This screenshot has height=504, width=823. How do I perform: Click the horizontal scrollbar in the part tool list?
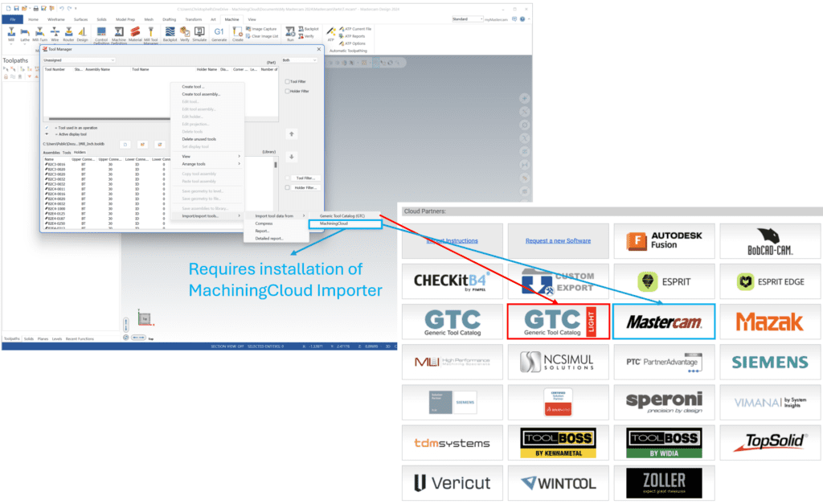click(x=109, y=119)
